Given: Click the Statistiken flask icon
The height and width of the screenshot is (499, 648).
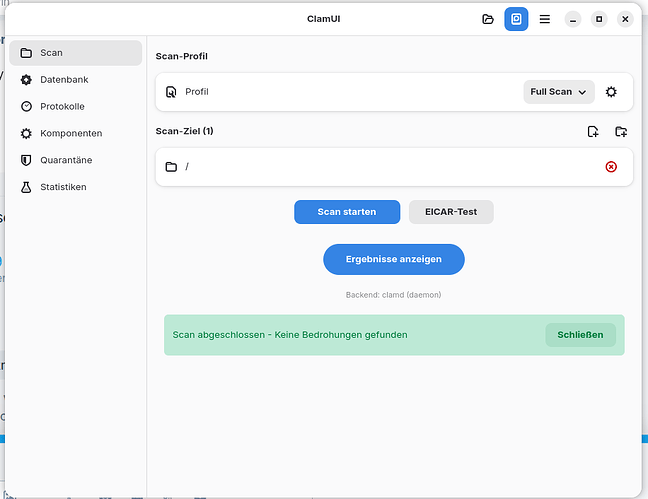Looking at the screenshot, I should [x=26, y=187].
